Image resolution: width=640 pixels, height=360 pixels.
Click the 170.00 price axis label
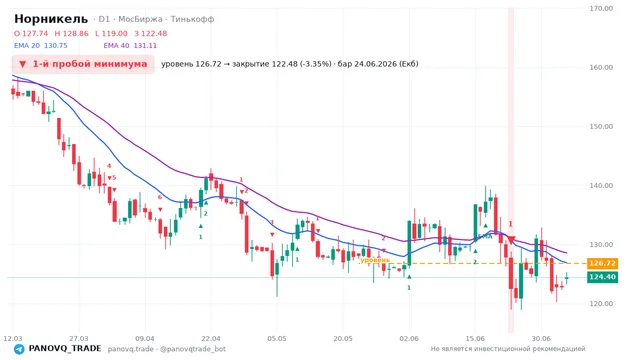(x=601, y=8)
